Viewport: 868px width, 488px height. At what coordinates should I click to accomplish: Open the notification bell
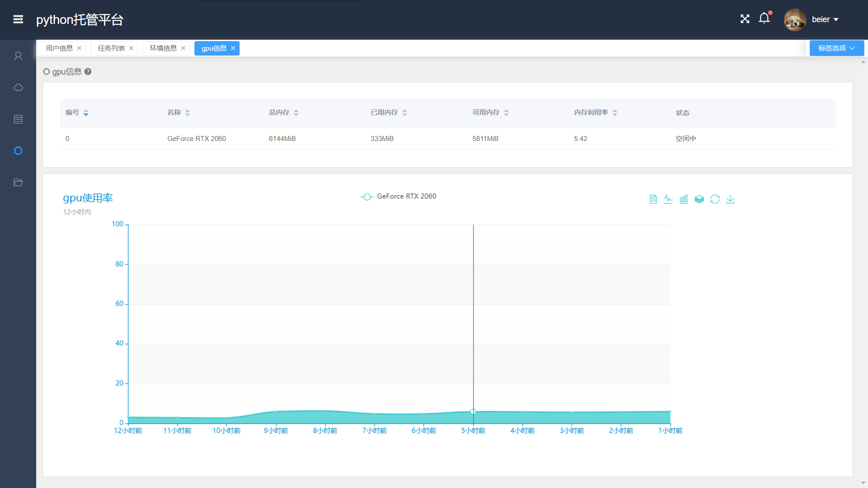click(764, 19)
